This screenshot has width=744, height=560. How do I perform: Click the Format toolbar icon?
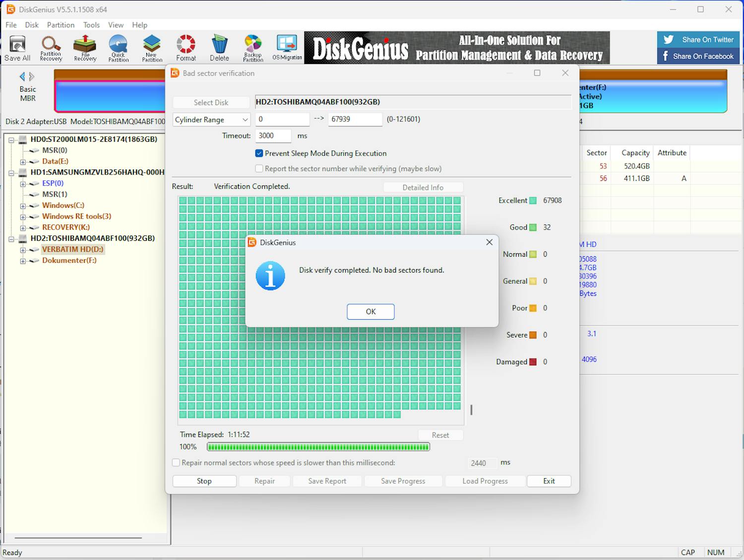(186, 48)
